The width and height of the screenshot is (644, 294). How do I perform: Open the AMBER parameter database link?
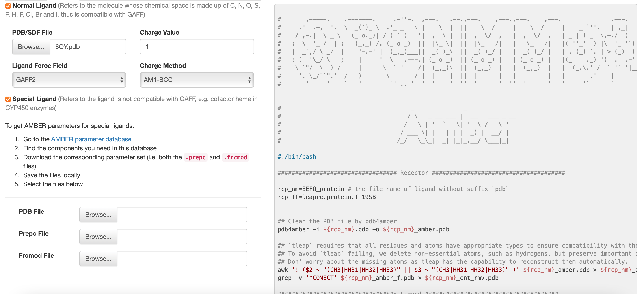(91, 139)
